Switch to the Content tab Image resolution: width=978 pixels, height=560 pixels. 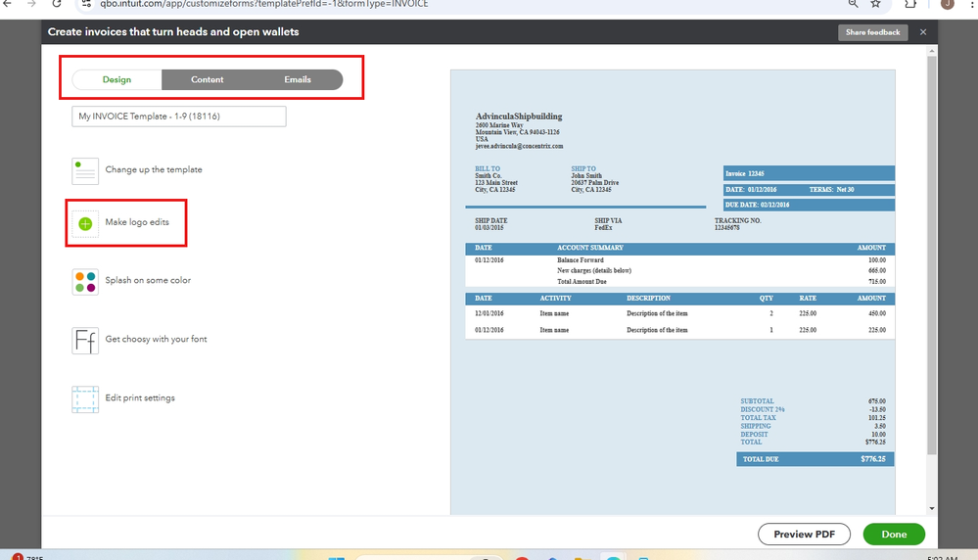[x=208, y=80]
